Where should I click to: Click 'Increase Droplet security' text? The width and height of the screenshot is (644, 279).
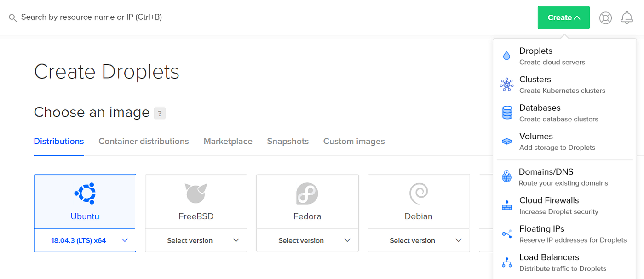tap(559, 211)
